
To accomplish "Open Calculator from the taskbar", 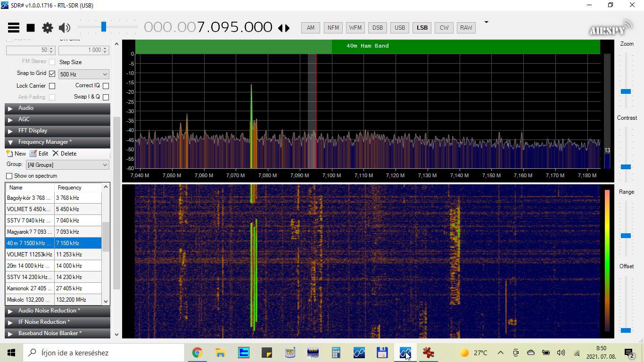I will [x=336, y=353].
